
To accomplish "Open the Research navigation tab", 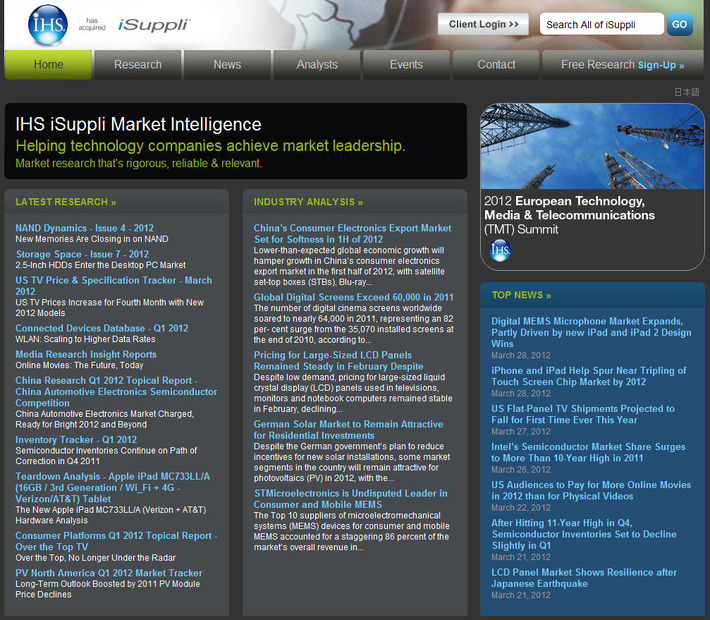I will (x=138, y=65).
